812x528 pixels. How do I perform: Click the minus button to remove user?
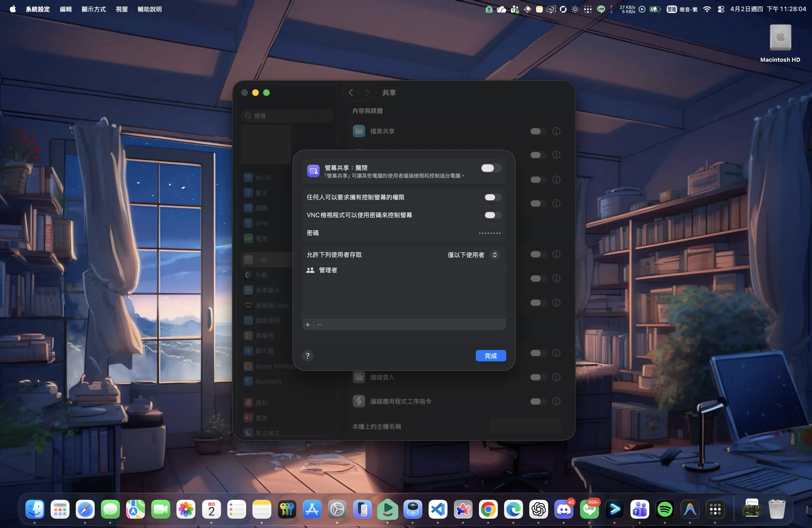click(319, 325)
